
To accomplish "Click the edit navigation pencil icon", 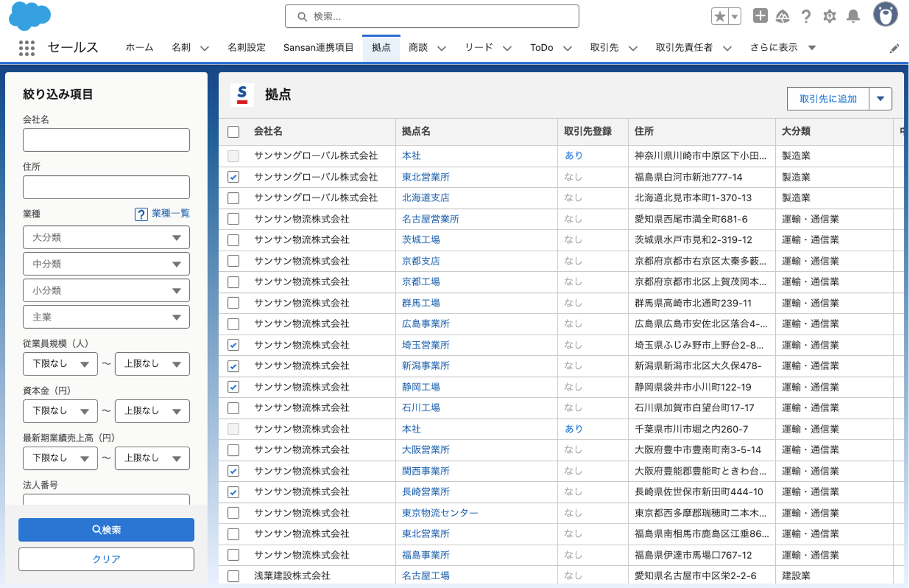I will click(x=894, y=48).
